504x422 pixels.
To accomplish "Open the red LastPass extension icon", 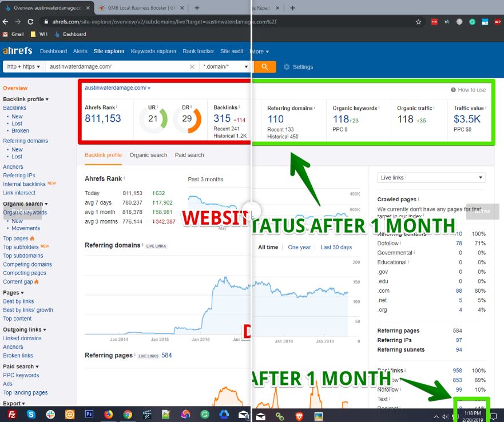I will tap(434, 22).
